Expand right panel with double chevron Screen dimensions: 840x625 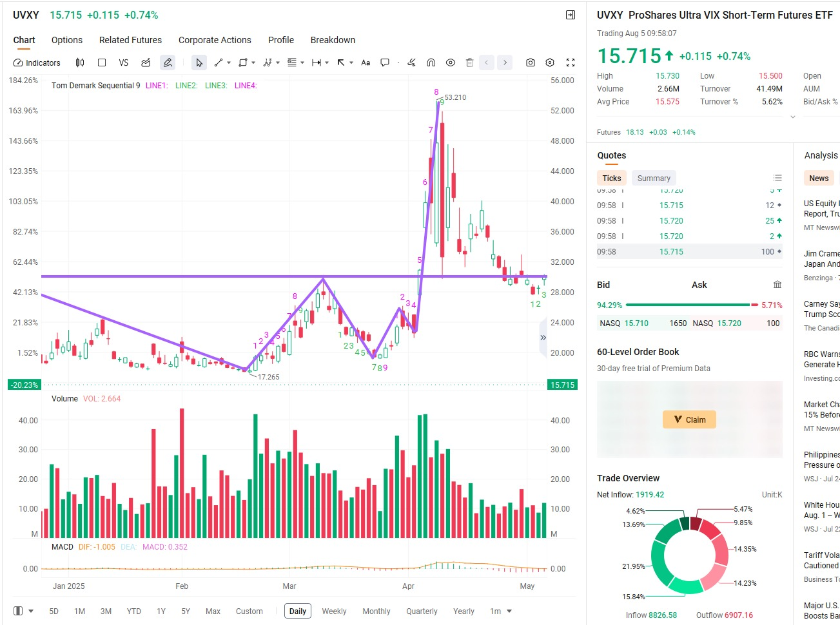click(x=543, y=338)
